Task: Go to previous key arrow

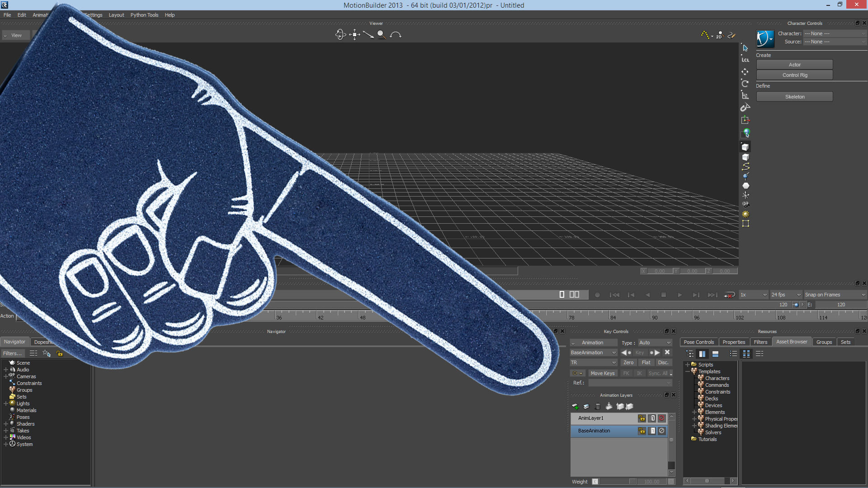Action: (x=626, y=352)
